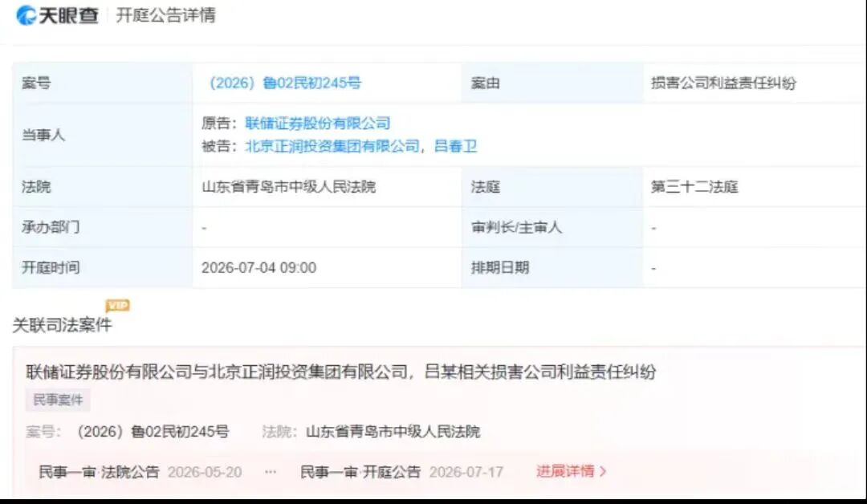Open defendant 北京正润投资集团有限公司 link
867x504 pixels.
332,146
